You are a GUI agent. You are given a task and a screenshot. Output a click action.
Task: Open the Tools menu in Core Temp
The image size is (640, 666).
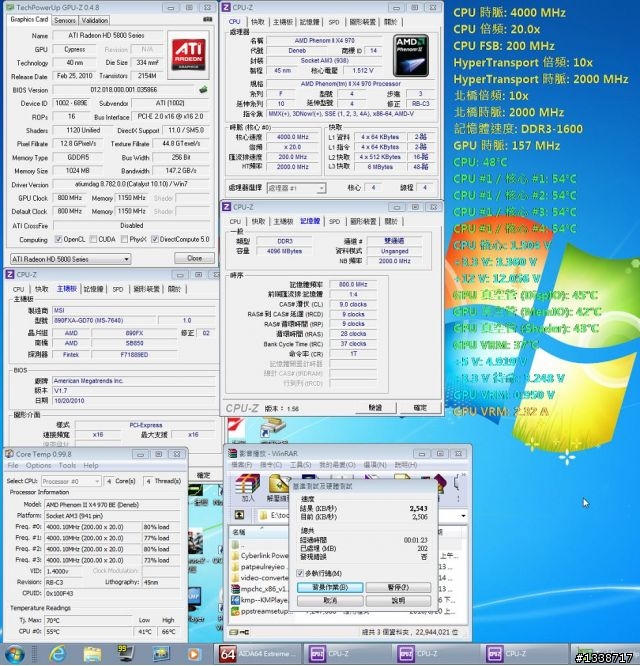pos(67,466)
